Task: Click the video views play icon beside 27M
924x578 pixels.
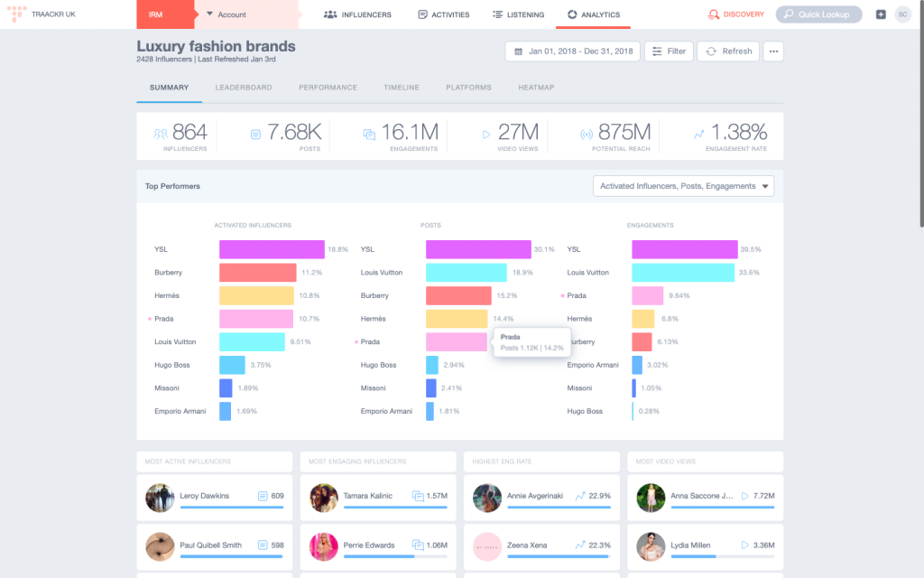Action: [x=486, y=135]
